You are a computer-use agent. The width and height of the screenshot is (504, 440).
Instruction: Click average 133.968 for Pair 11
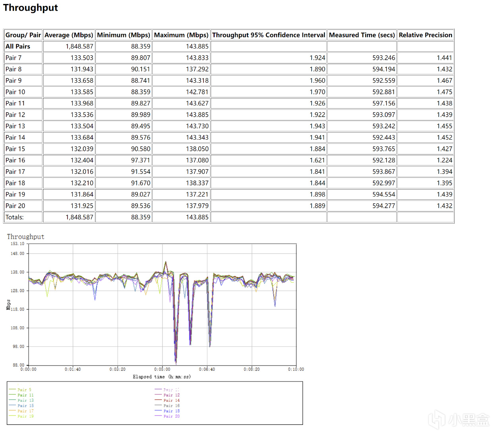click(x=82, y=103)
